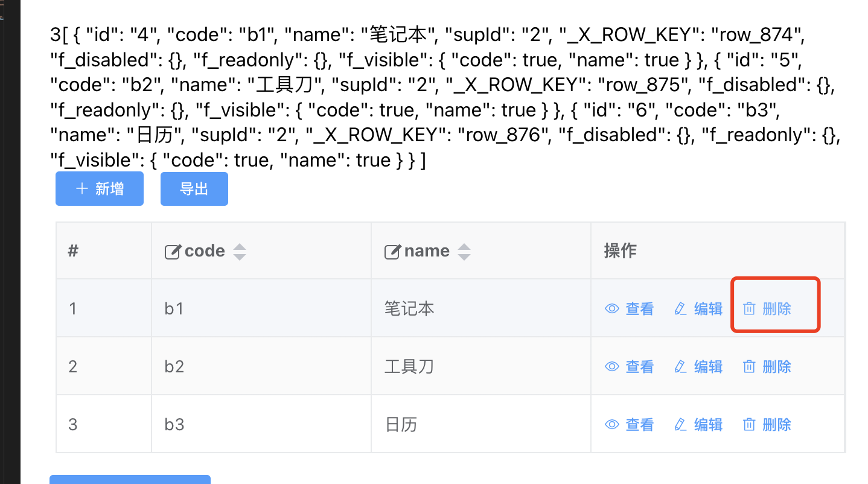The image size is (868, 484).
Task: Delete the 笔记本 row with 删除
Action: pos(767,309)
